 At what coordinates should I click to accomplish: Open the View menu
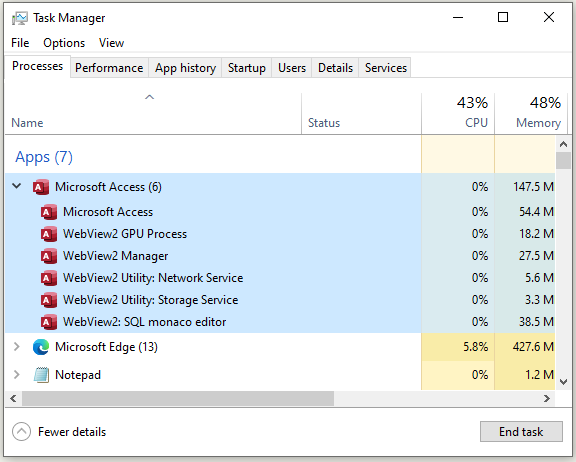click(111, 43)
